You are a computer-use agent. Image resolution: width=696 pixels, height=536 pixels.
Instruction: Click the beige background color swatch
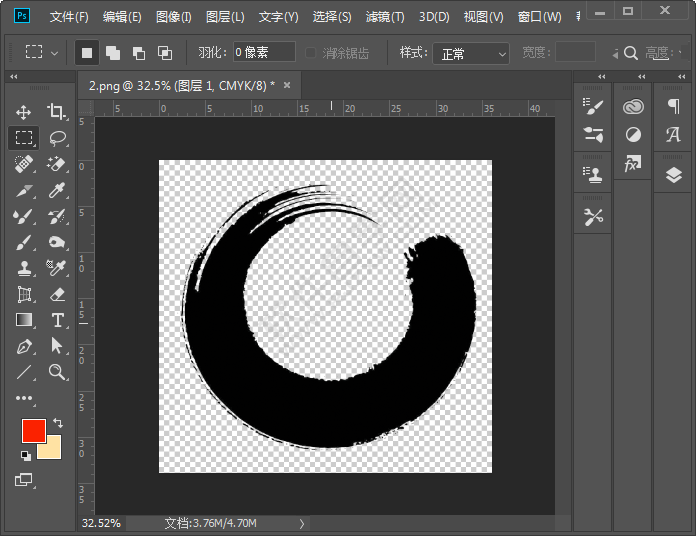[x=51, y=449]
